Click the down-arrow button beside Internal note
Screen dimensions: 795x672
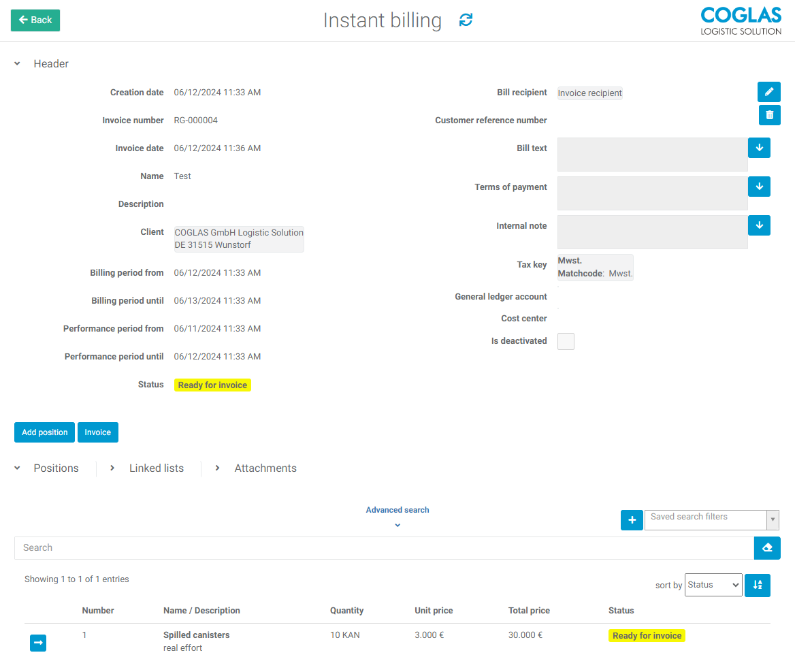(x=759, y=225)
